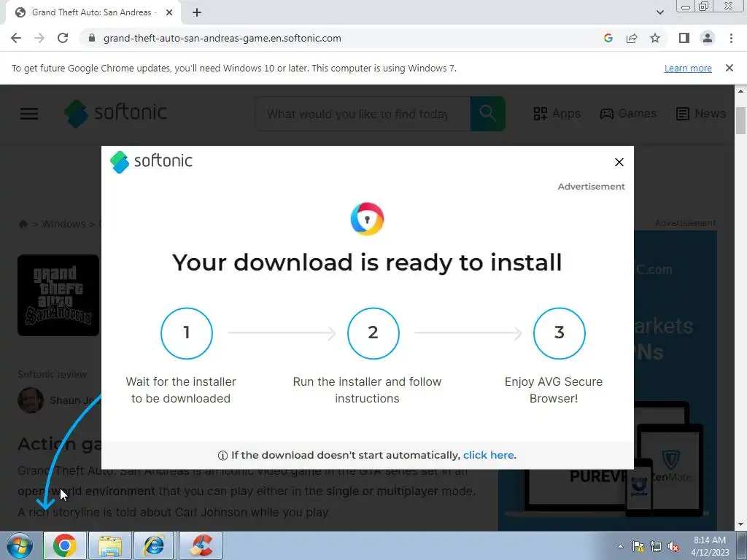747x560 pixels.
Task: Reload the page with refresh icon
Action: coord(63,38)
